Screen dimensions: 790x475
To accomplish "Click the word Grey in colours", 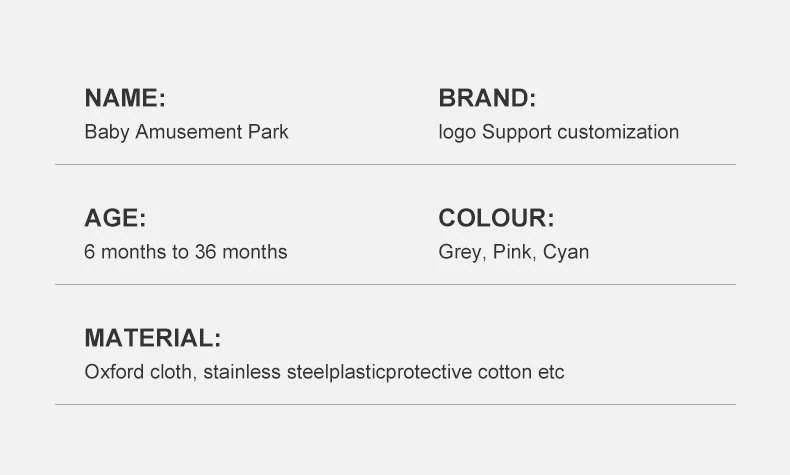I will tap(459, 252).
